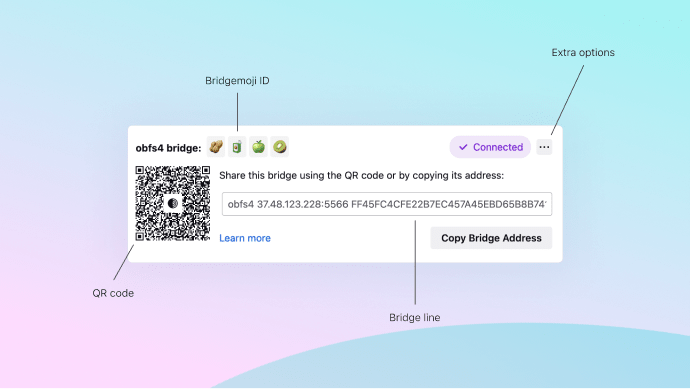Click the 'QR code' annotation label

pos(113,293)
